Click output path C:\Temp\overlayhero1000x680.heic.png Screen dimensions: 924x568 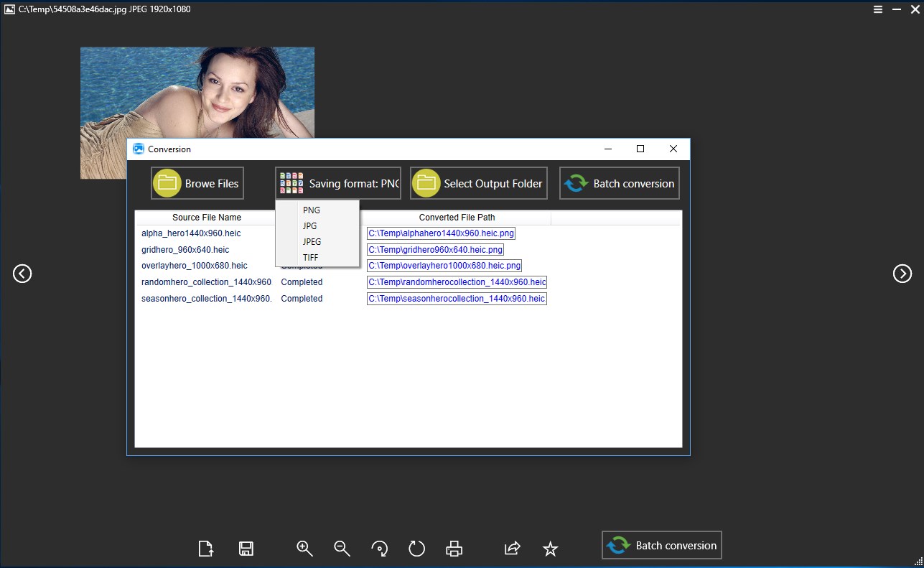click(444, 266)
